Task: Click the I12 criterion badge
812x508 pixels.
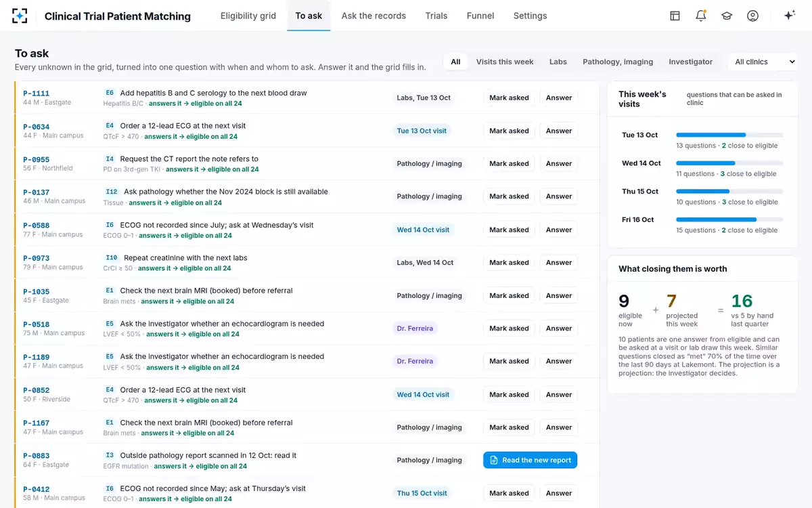Action: point(112,192)
